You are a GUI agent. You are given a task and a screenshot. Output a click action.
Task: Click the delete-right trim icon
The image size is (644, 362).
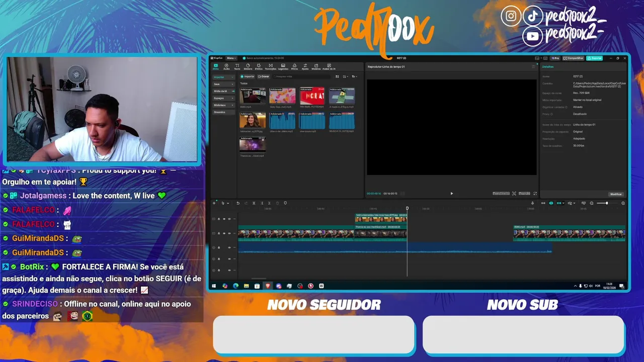coord(270,203)
